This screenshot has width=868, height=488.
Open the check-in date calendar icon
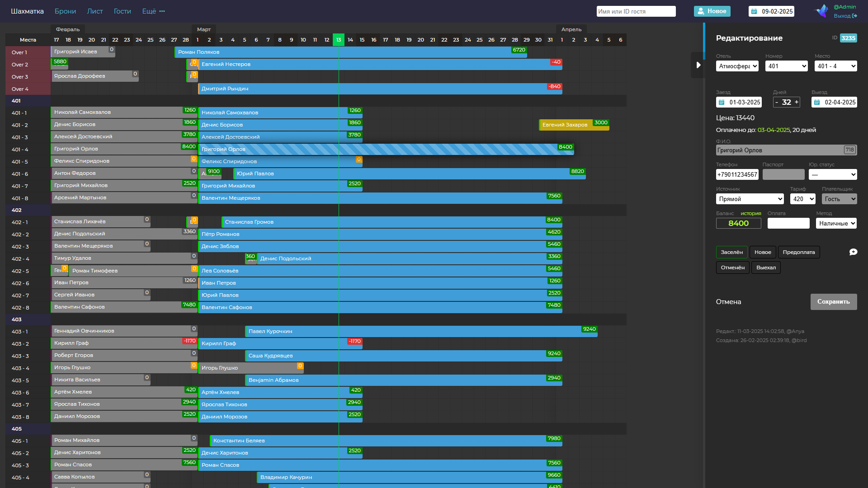pyautogui.click(x=722, y=102)
